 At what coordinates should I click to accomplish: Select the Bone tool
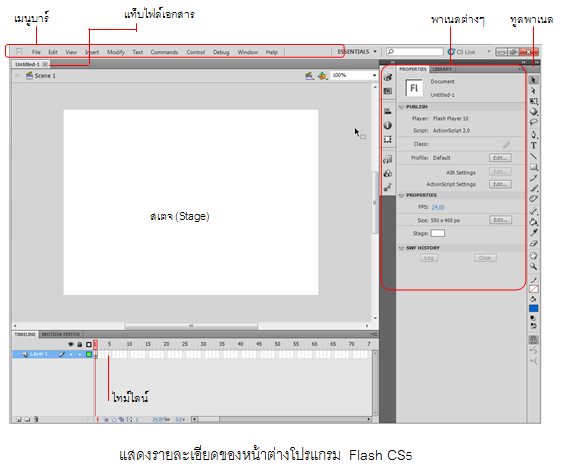(533, 211)
